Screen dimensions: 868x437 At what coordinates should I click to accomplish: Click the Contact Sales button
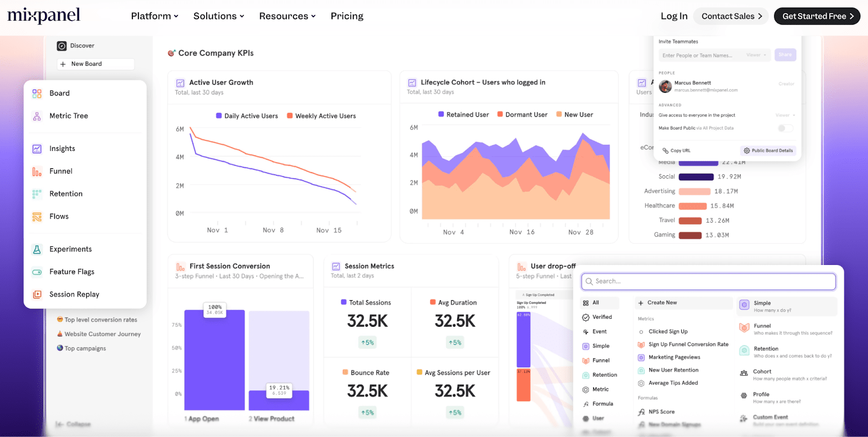pyautogui.click(x=731, y=16)
